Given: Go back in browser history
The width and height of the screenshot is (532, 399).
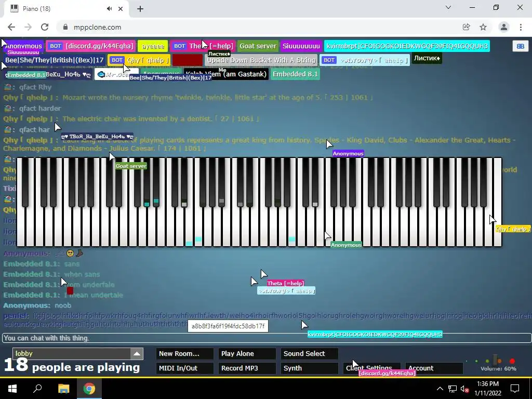Looking at the screenshot, I should pos(11,27).
